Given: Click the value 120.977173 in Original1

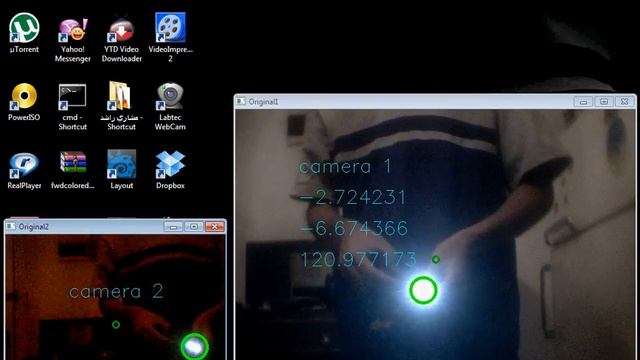Looking at the screenshot, I should 358,259.
